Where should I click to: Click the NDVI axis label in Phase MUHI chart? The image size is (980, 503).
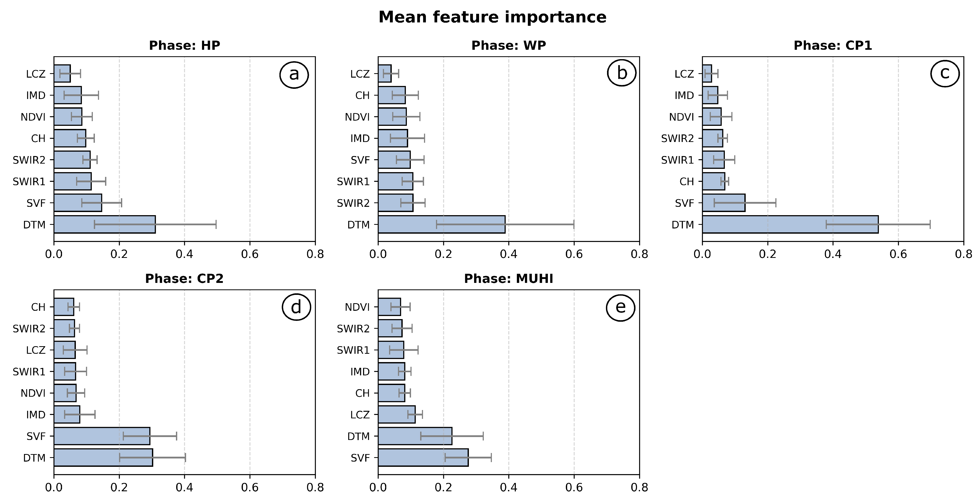[x=357, y=307]
